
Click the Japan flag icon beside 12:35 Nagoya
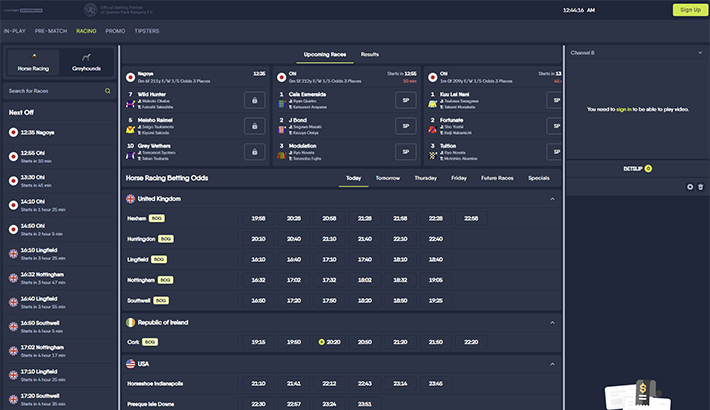tap(14, 132)
